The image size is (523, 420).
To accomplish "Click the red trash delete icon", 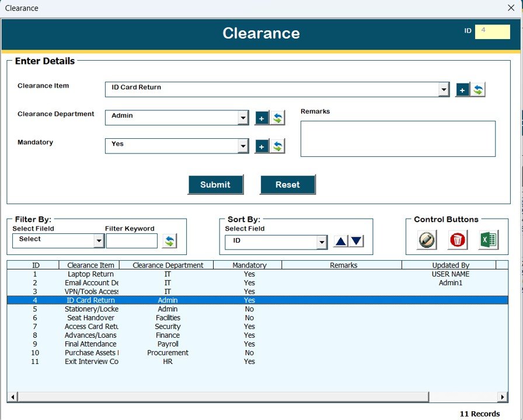I will (x=457, y=239).
